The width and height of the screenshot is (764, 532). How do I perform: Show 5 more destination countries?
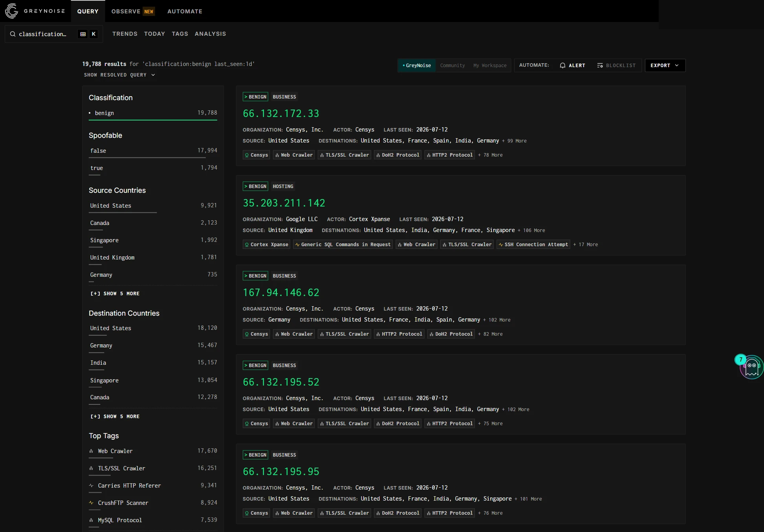[x=115, y=417]
